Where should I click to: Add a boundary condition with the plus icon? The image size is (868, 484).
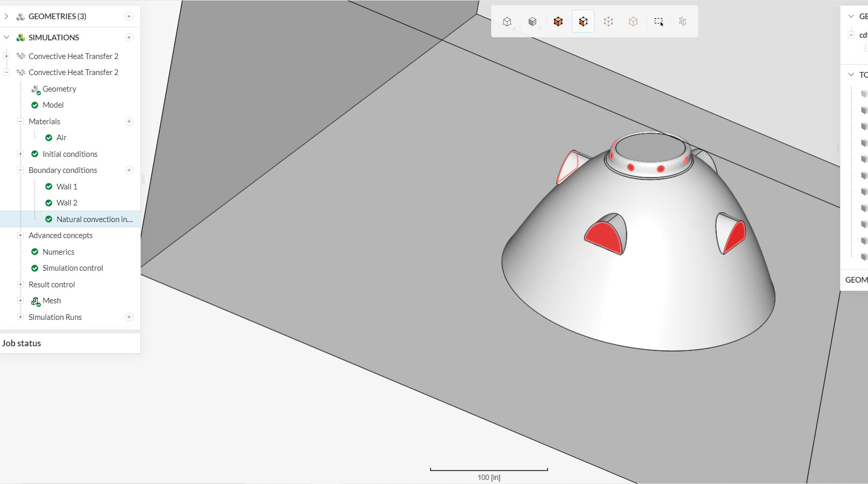(129, 170)
